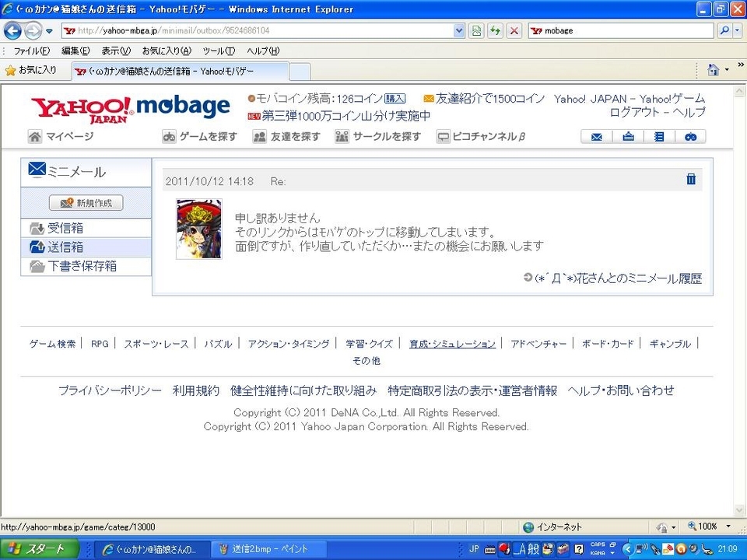Expand the 100% zoom level dropdown
Image resolution: width=747 pixels, height=560 pixels.
pos(728,527)
